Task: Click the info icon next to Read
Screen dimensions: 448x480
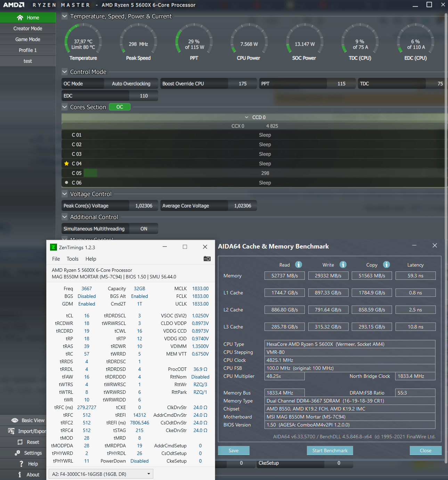Action: [299, 265]
